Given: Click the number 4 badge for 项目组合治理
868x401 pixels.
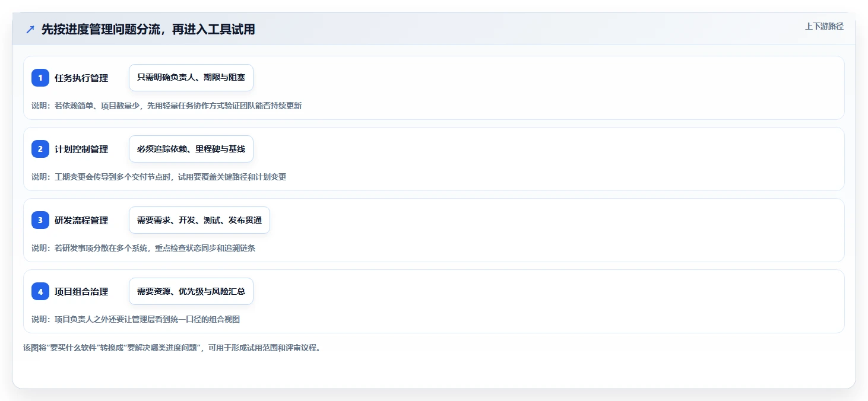Looking at the screenshot, I should click(40, 291).
